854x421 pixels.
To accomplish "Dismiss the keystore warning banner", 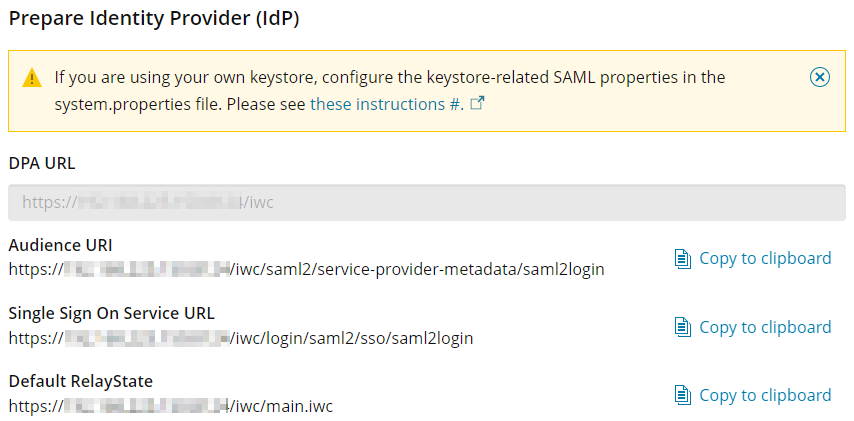I will 818,77.
